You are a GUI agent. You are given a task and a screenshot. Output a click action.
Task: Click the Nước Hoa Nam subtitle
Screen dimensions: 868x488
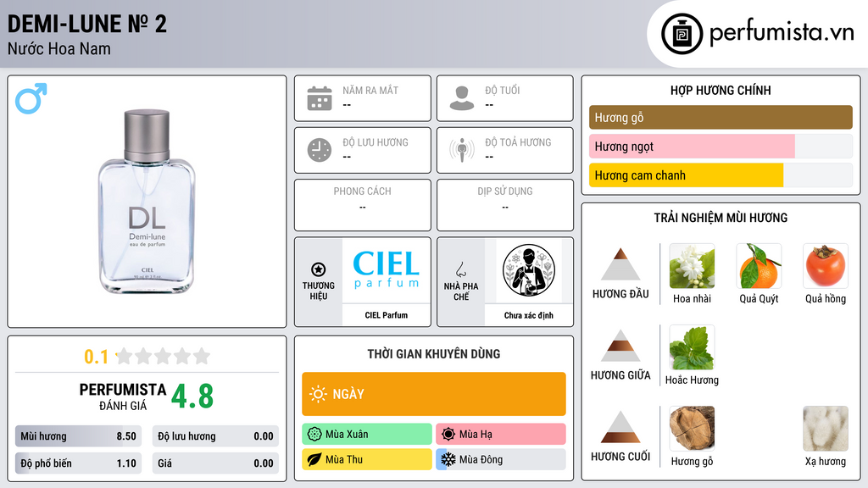tap(59, 48)
